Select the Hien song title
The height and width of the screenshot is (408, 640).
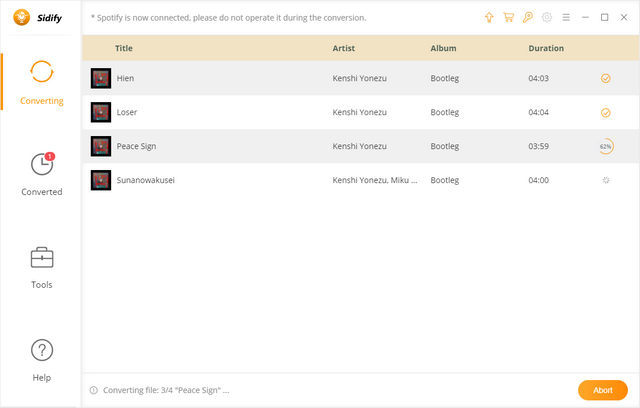(125, 78)
